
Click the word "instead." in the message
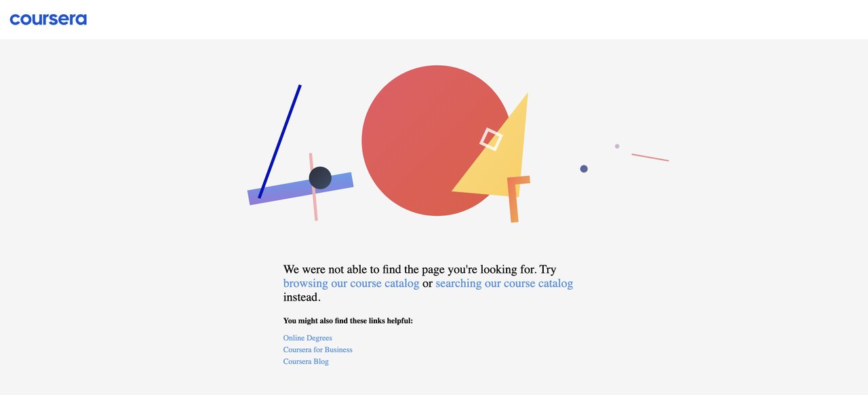tap(302, 297)
